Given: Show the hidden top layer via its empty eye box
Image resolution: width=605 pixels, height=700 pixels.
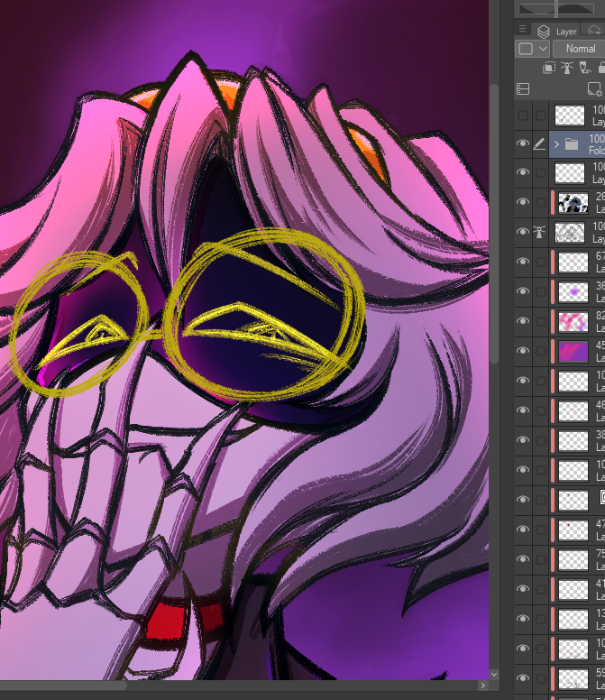Looking at the screenshot, I should tap(522, 115).
